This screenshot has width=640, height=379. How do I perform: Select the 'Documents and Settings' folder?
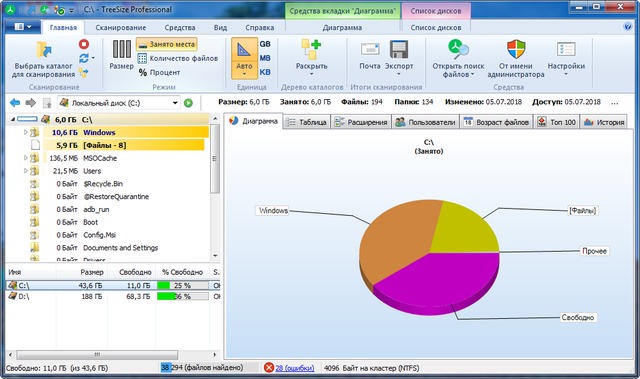pyautogui.click(x=120, y=248)
